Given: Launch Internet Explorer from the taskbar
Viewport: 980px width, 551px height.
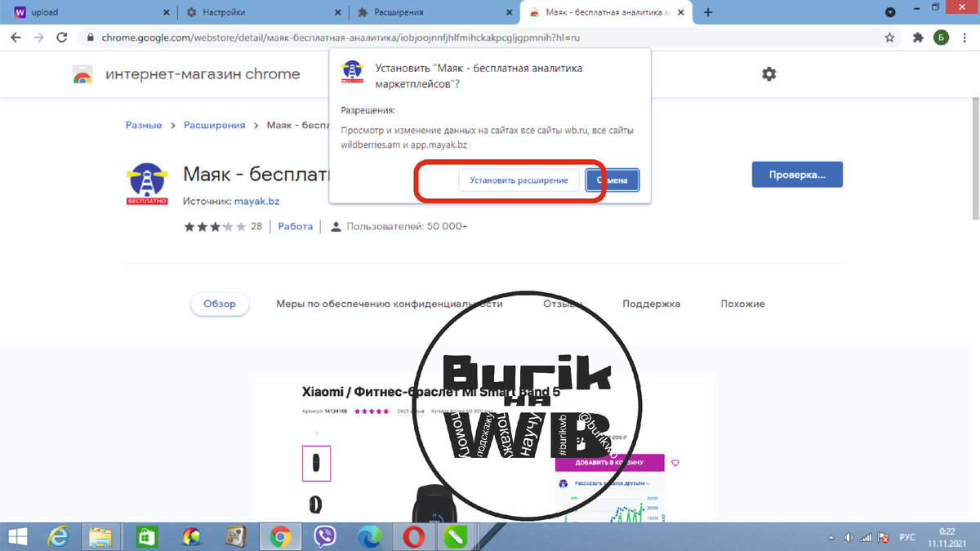Looking at the screenshot, I should pos(59,536).
